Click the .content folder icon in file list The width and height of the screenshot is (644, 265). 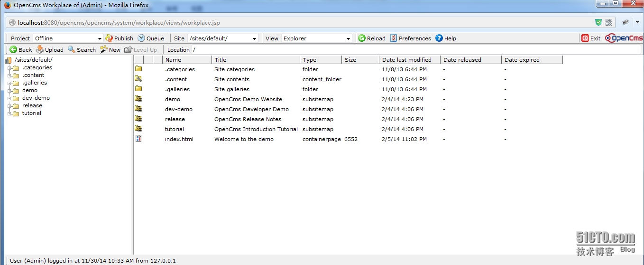[x=138, y=79]
